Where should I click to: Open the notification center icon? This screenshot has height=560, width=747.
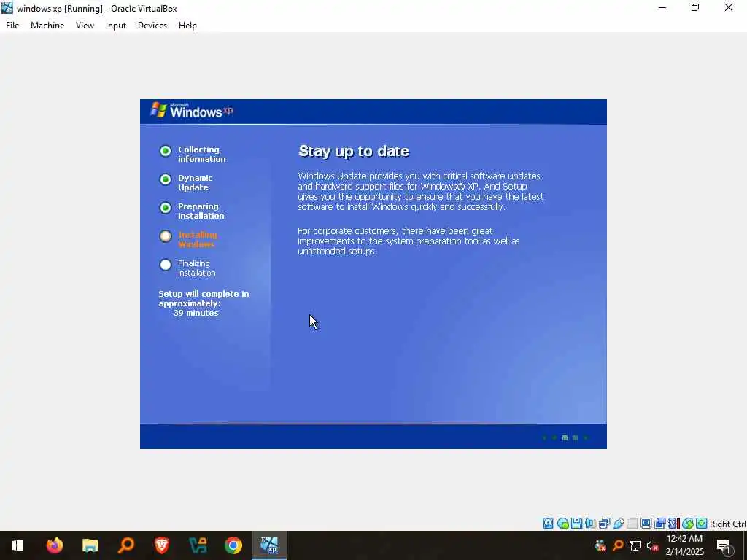(x=724, y=545)
